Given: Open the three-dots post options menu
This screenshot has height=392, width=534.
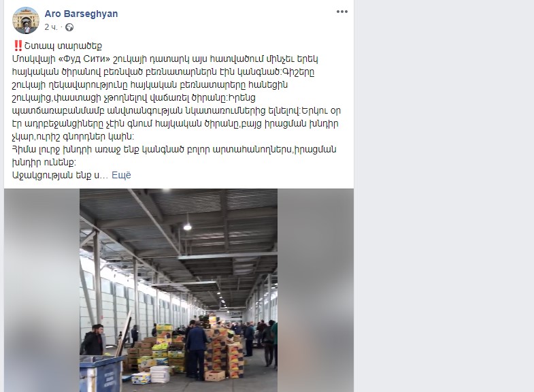Looking at the screenshot, I should [342, 12].
